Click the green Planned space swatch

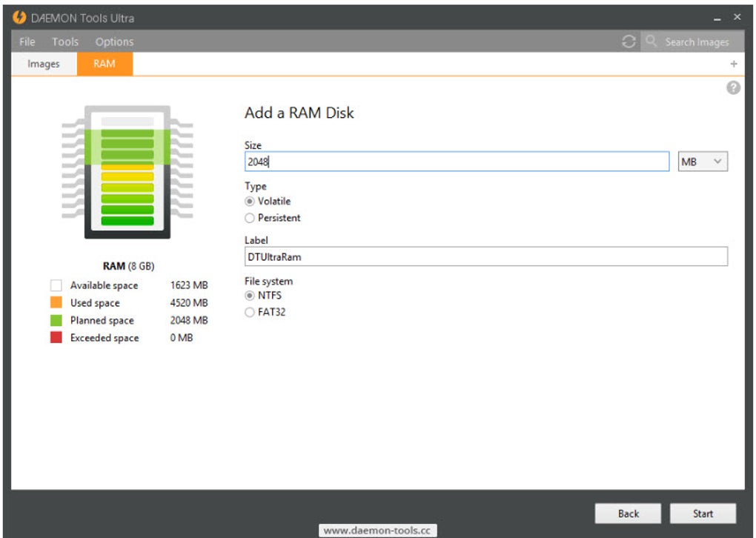click(x=56, y=320)
